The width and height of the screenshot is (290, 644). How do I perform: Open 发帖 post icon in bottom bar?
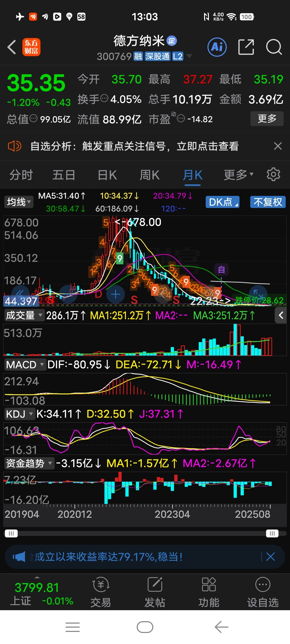(155, 592)
